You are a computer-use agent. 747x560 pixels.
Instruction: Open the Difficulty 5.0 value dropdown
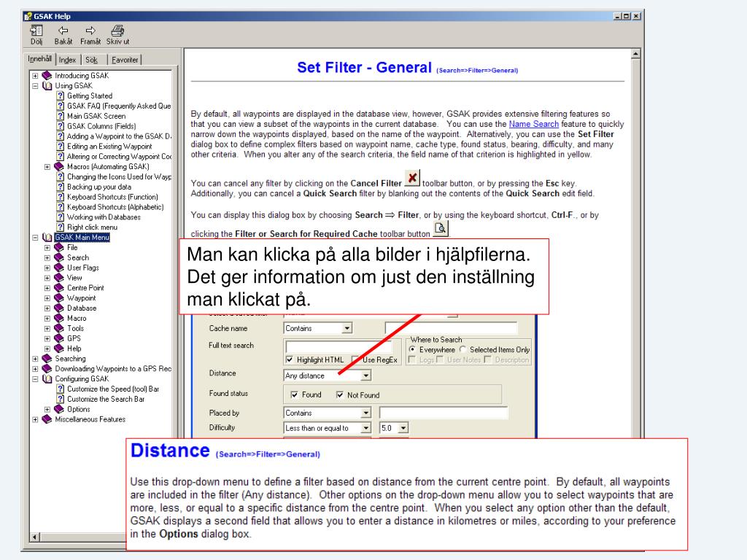(x=403, y=428)
